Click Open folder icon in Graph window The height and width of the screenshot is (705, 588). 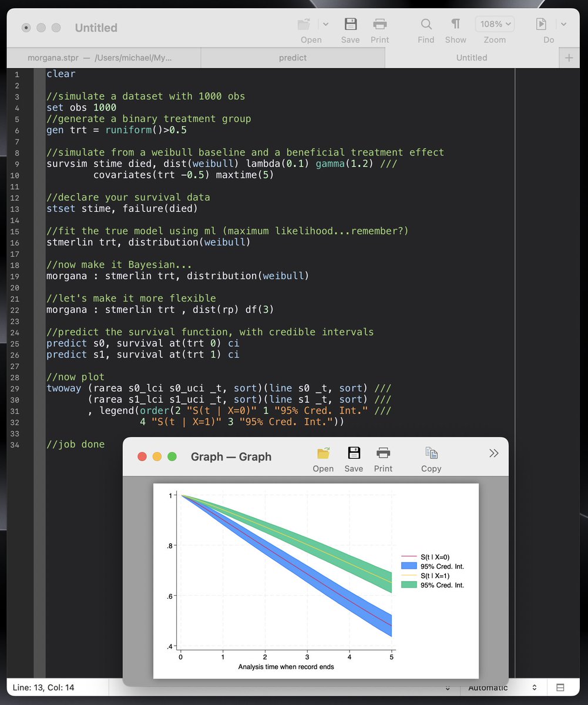323,453
